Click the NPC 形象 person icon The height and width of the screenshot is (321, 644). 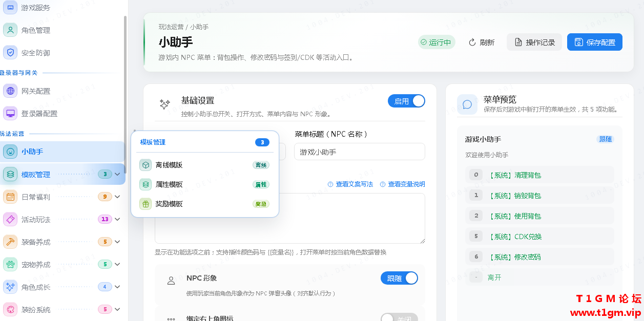tap(172, 281)
